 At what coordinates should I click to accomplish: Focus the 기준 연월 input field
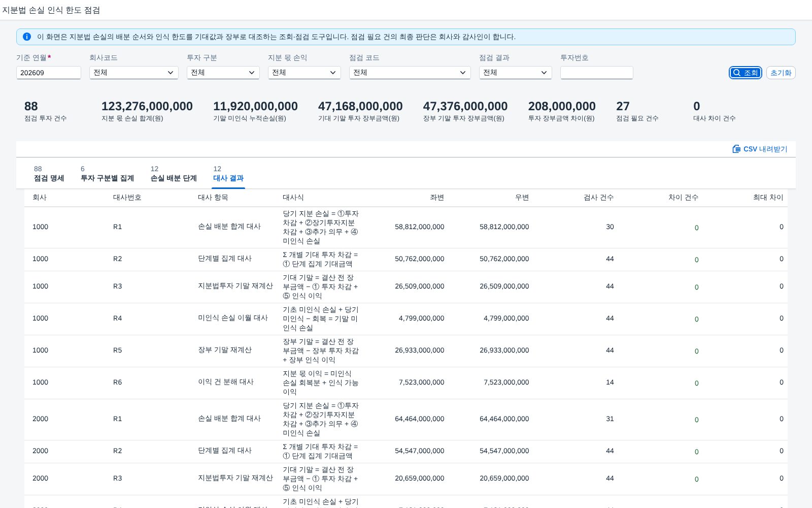pyautogui.click(x=49, y=73)
